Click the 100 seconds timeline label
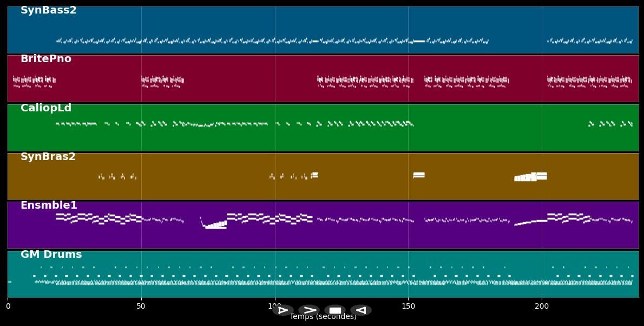The width and height of the screenshot is (644, 326). point(275,305)
